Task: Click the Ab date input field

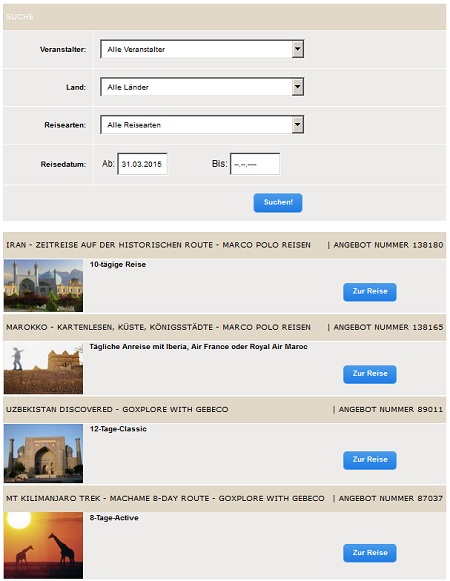Action: coord(142,164)
